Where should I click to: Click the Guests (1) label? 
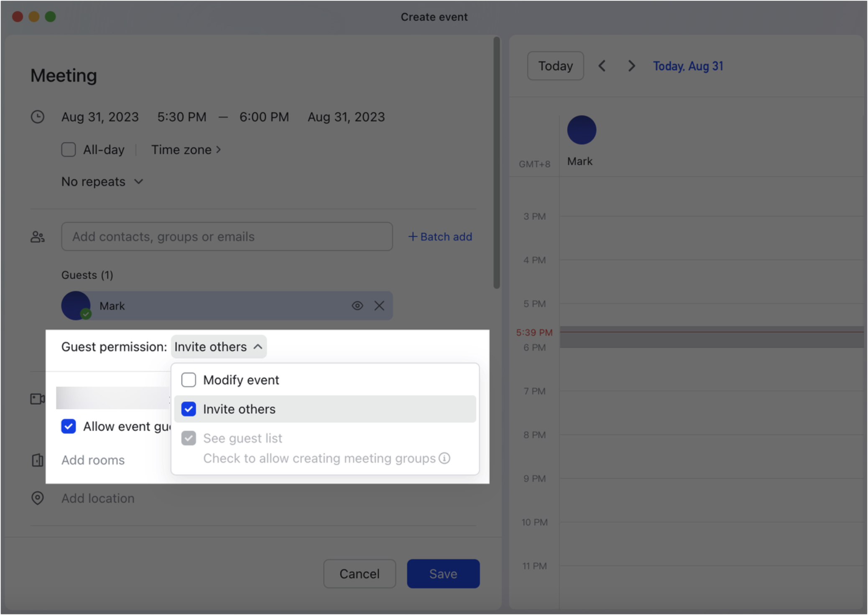[x=87, y=275]
